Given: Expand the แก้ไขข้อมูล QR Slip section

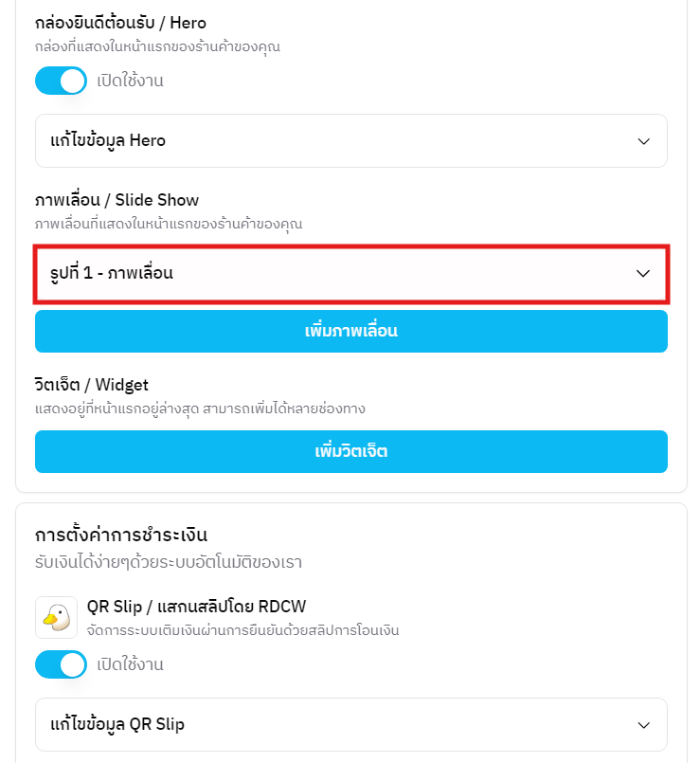Looking at the screenshot, I should pyautogui.click(x=350, y=725).
